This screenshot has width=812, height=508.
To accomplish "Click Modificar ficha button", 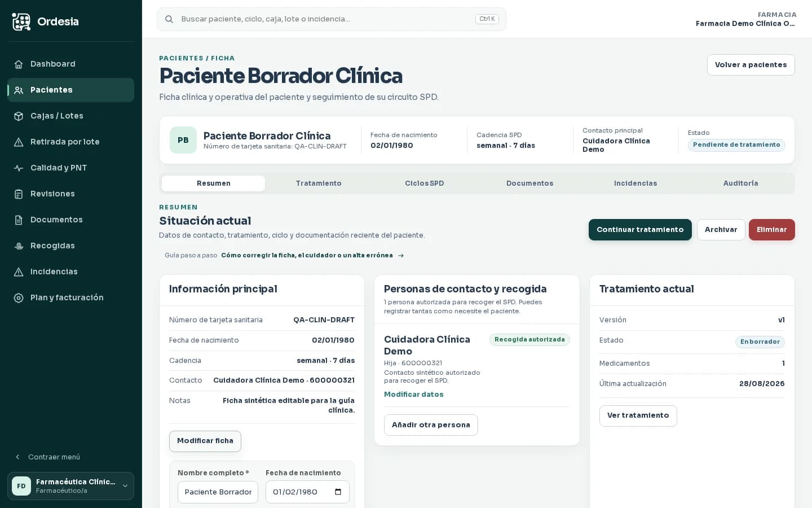I will pos(205,441).
